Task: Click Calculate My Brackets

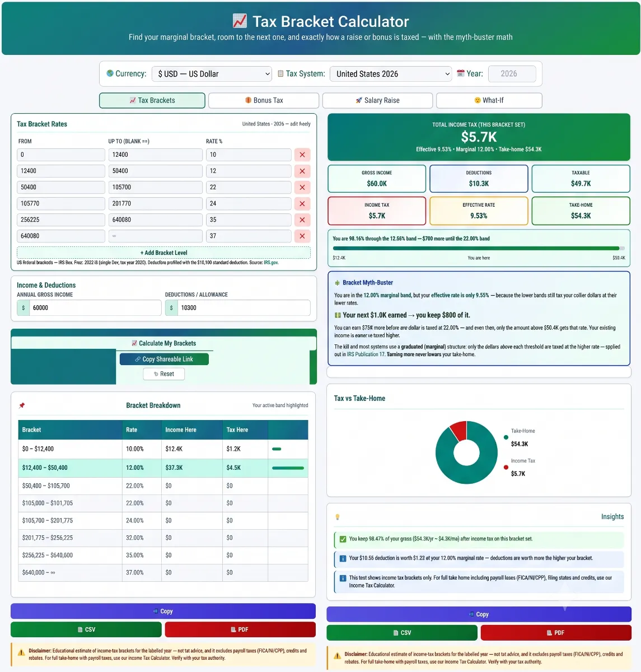Action: tap(164, 343)
